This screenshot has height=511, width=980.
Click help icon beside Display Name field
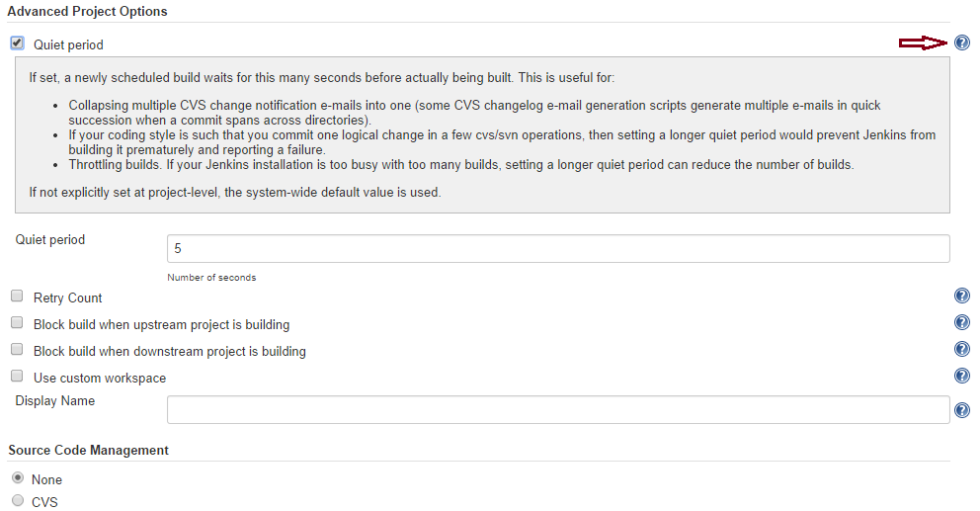pyautogui.click(x=961, y=410)
